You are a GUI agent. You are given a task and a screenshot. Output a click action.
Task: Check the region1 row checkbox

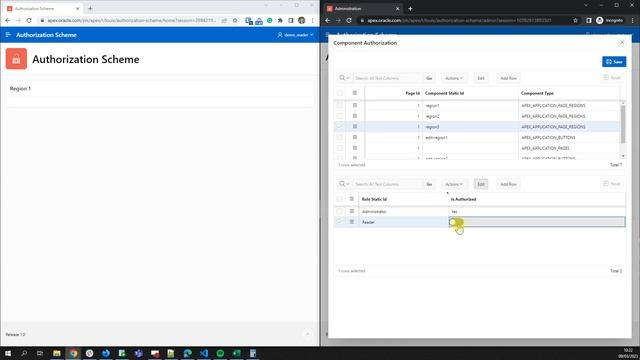[340, 105]
